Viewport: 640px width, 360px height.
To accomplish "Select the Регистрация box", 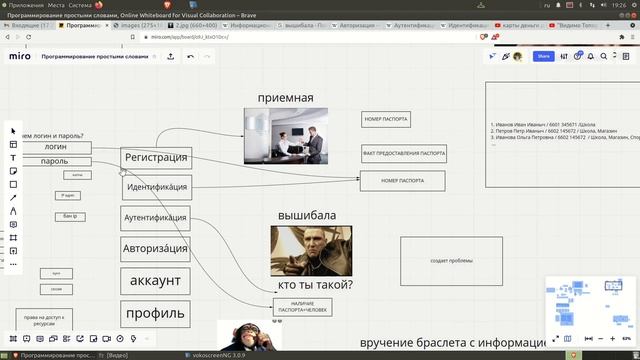I will tap(156, 158).
